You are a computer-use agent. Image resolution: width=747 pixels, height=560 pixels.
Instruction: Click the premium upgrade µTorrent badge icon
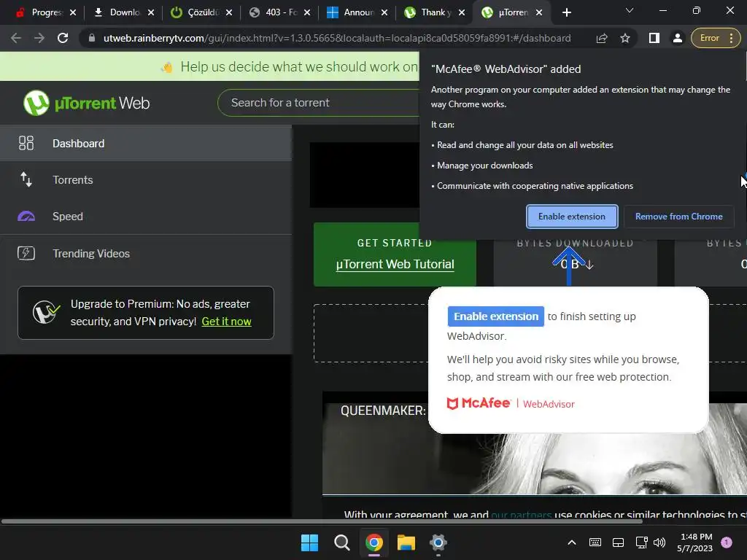46,312
